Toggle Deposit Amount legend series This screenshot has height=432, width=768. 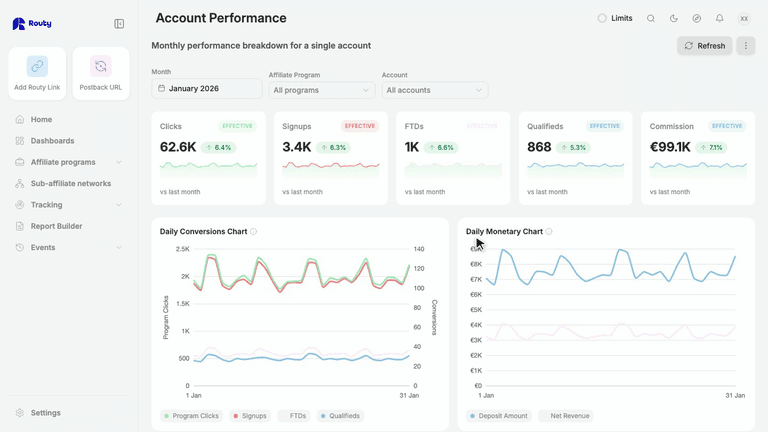point(499,416)
